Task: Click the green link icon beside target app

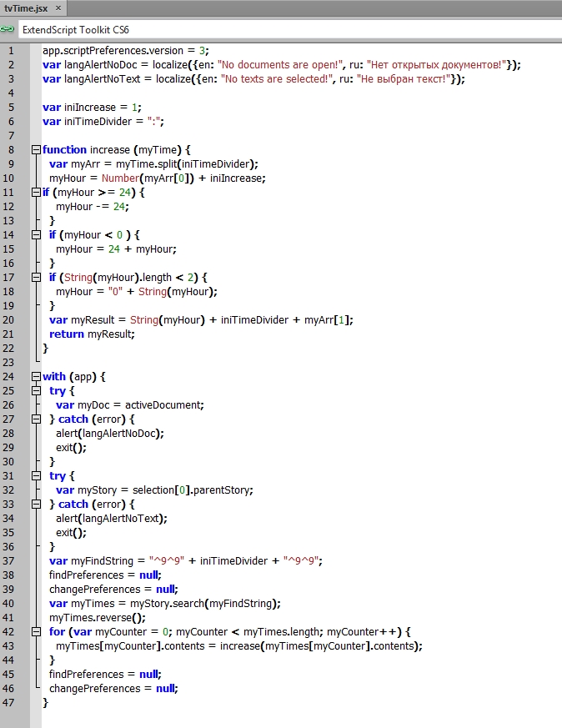Action: point(7,29)
